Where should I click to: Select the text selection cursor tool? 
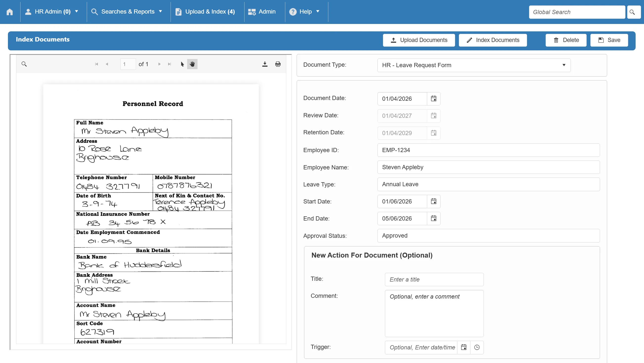pyautogui.click(x=182, y=64)
